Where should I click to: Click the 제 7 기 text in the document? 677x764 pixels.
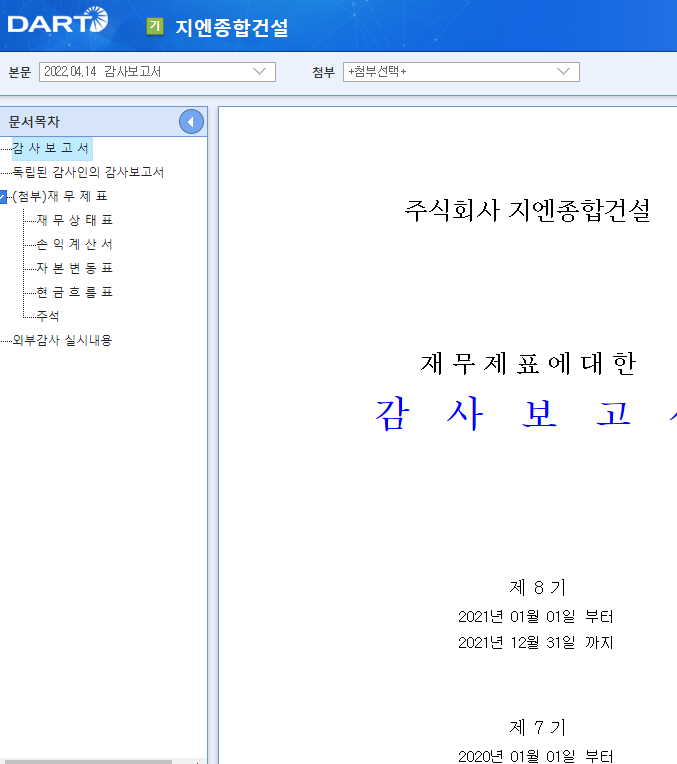pos(537,728)
